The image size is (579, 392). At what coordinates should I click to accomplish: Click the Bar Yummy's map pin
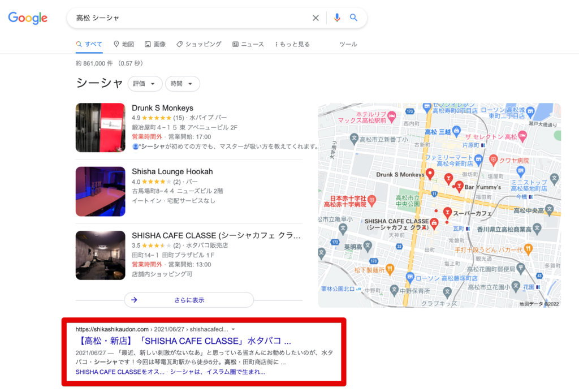click(459, 186)
